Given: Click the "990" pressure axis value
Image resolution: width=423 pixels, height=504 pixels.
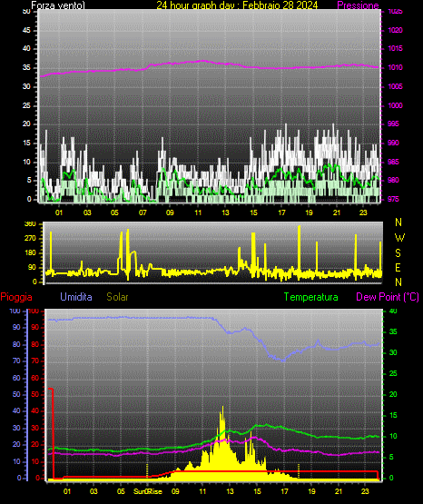Looking at the screenshot, I should (393, 143).
